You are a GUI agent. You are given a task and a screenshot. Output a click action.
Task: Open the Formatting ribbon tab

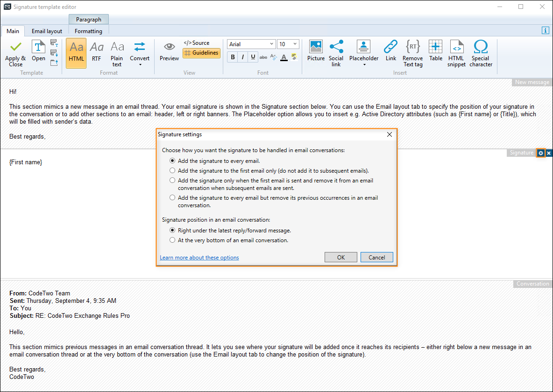coord(88,31)
